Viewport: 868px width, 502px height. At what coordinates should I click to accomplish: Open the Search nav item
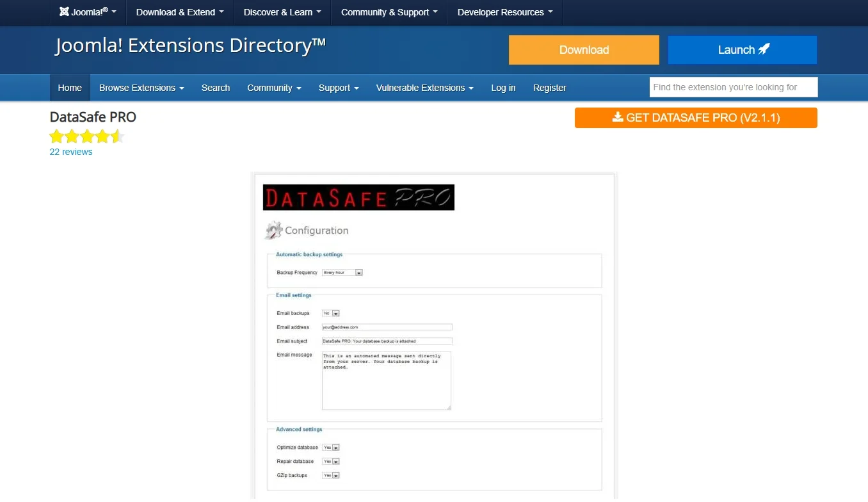[x=216, y=88]
